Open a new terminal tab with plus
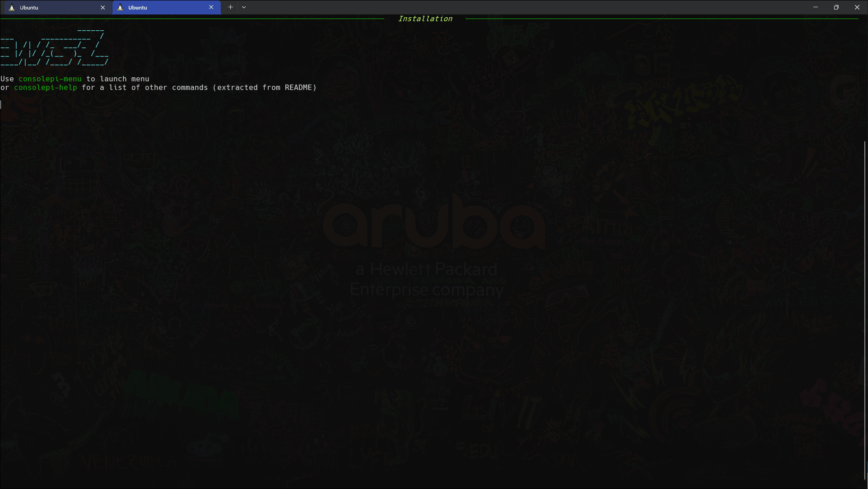This screenshot has height=489, width=868. click(x=230, y=7)
